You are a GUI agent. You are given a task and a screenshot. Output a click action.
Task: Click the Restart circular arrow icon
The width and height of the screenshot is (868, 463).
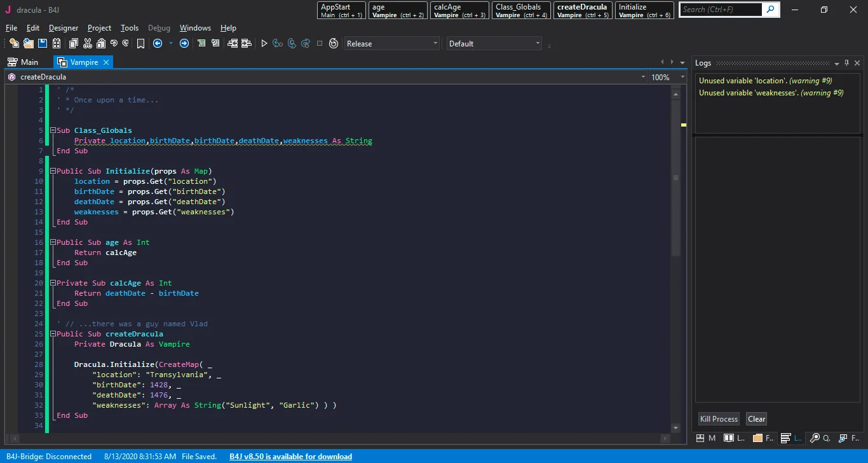334,43
